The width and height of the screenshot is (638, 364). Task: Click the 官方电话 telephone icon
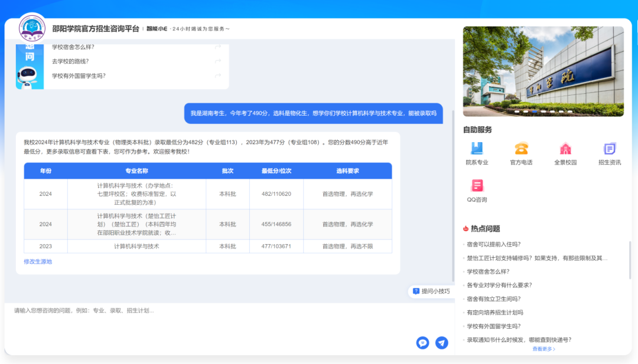click(x=521, y=149)
